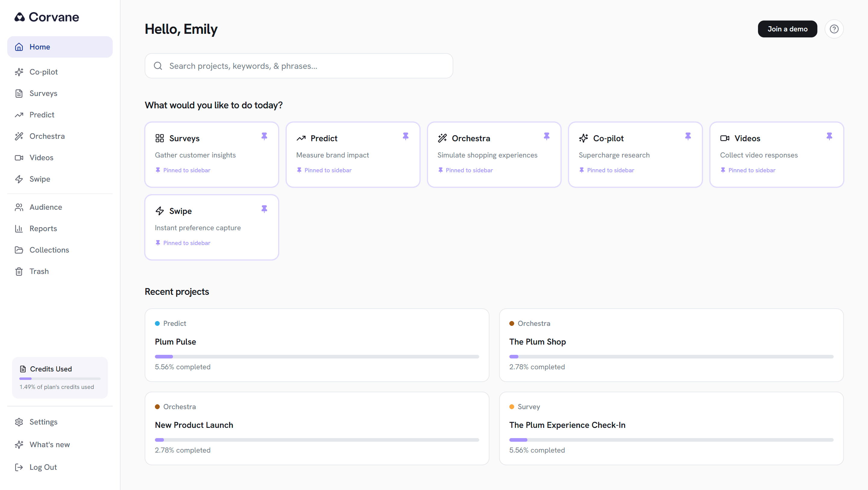Click the search magnifier icon

click(x=158, y=66)
